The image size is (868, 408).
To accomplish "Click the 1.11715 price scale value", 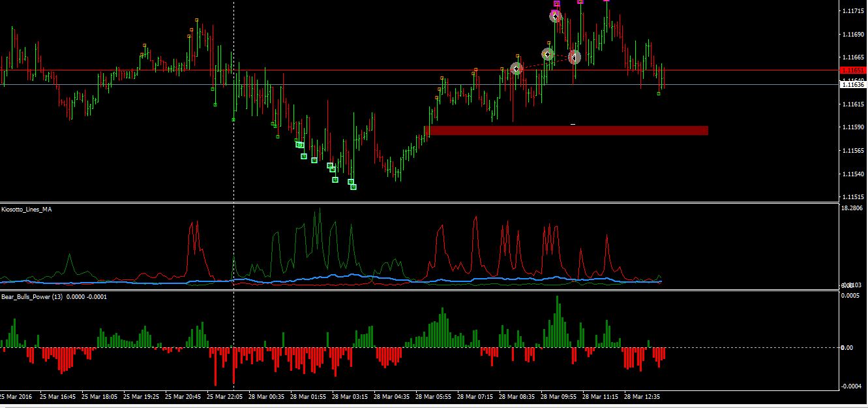I will (x=853, y=11).
